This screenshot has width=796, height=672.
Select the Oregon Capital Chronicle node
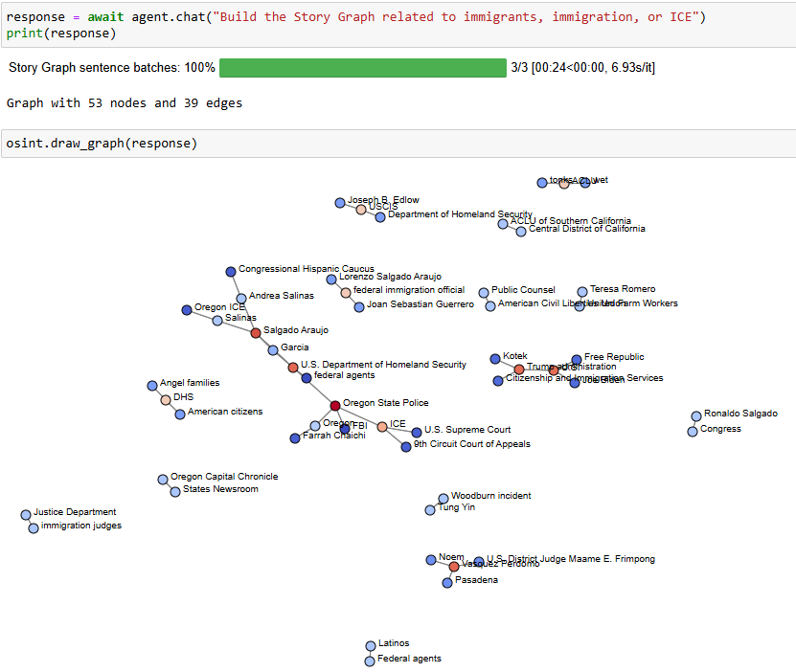[x=163, y=480]
